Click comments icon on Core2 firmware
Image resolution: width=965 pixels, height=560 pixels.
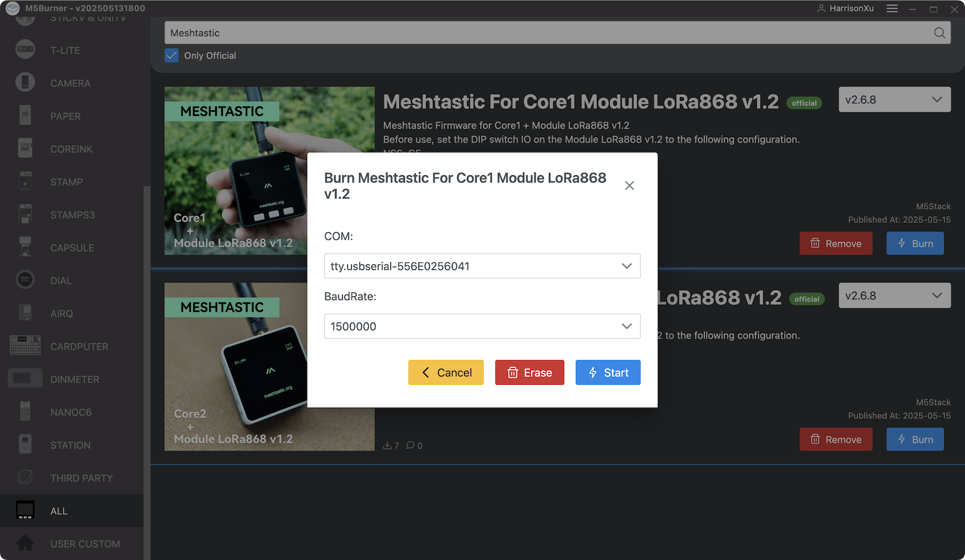(411, 445)
